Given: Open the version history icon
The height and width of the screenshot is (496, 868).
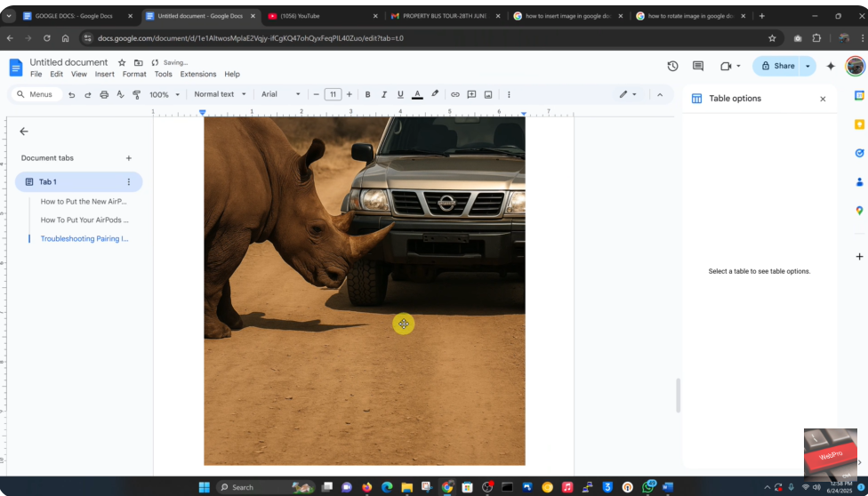Looking at the screenshot, I should pyautogui.click(x=672, y=66).
